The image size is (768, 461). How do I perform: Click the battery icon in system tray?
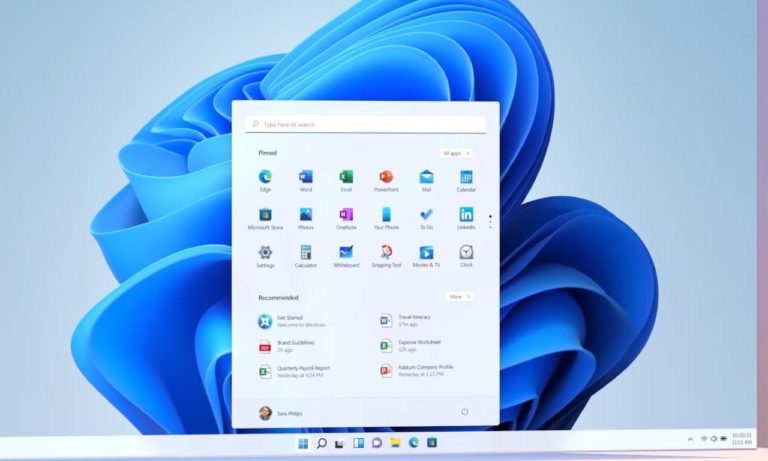[723, 438]
